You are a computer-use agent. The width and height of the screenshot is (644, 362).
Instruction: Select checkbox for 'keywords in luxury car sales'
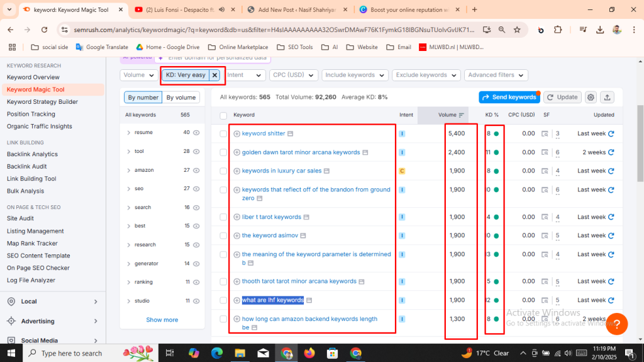[x=223, y=171]
